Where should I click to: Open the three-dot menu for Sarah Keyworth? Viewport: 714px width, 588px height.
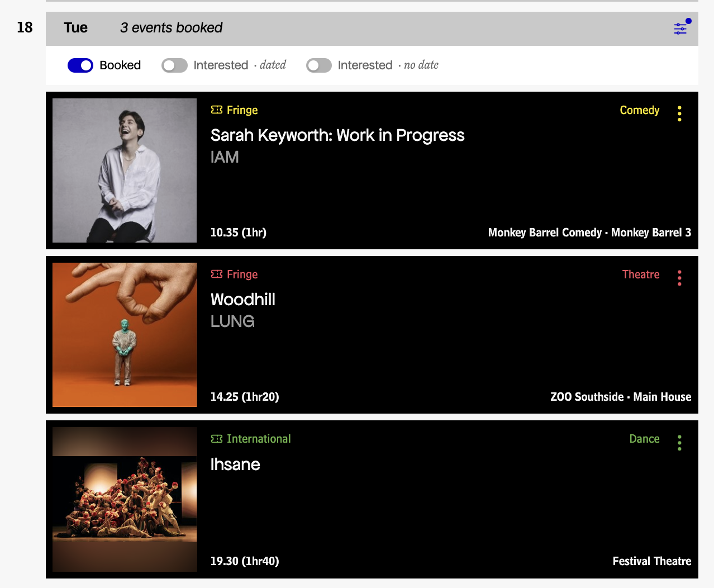click(x=679, y=113)
